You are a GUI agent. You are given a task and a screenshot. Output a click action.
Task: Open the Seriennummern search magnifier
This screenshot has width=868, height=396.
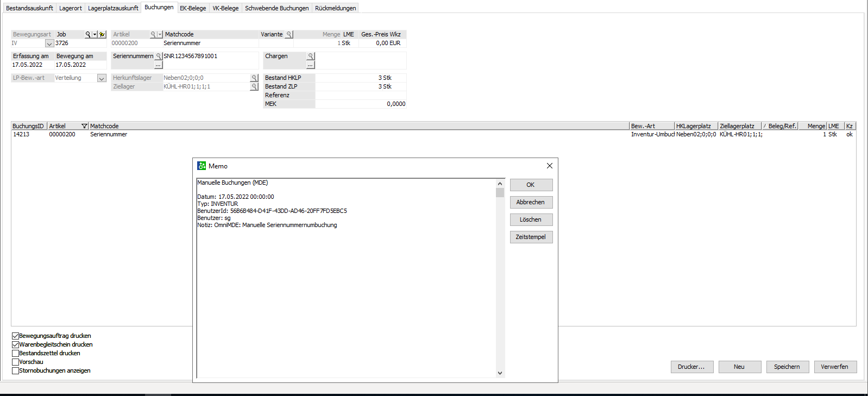tap(159, 56)
